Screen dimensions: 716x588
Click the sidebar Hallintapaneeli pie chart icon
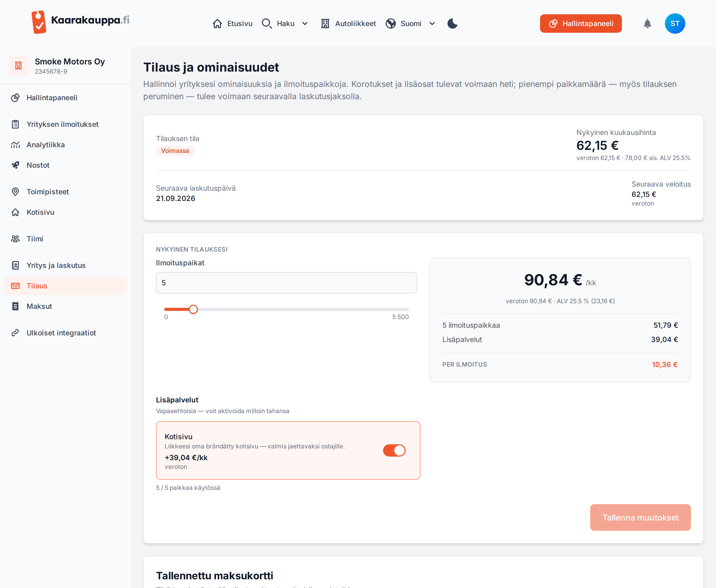click(x=15, y=98)
